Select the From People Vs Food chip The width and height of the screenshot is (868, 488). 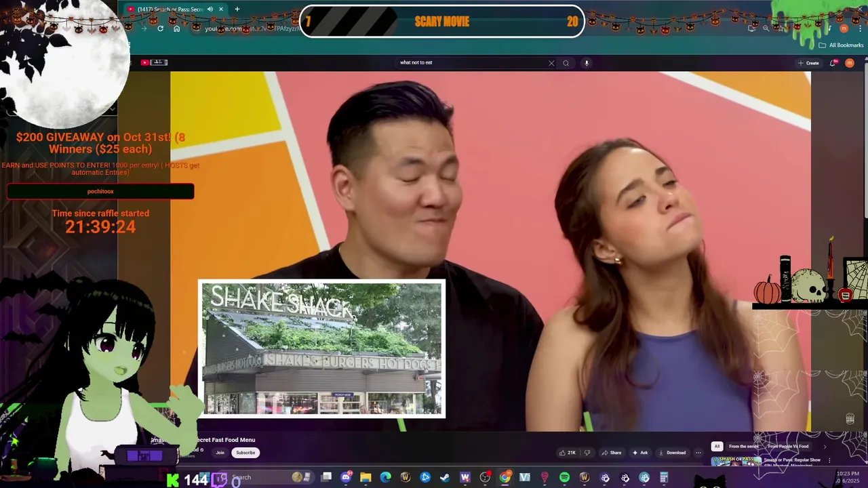[x=788, y=446]
